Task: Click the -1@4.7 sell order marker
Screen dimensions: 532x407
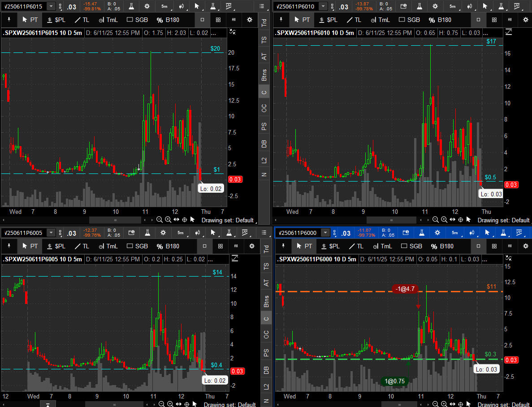Action: [x=404, y=289]
